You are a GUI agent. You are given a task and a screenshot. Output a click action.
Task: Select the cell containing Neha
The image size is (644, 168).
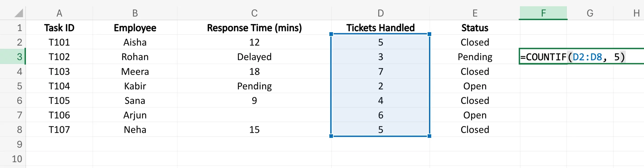(x=135, y=130)
